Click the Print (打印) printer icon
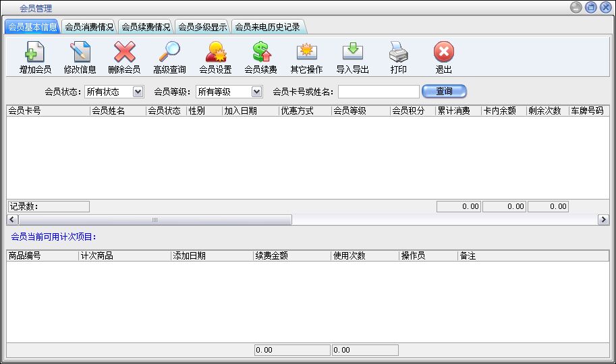616x364 pixels. 398,53
